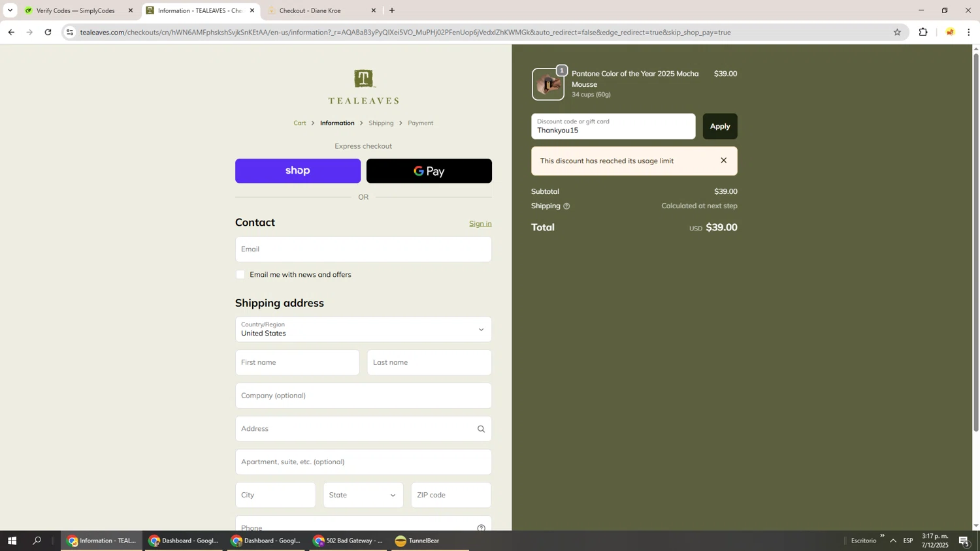Viewport: 980px width, 551px height.
Task: Open the ESP language indicator in tray
Action: (908, 541)
